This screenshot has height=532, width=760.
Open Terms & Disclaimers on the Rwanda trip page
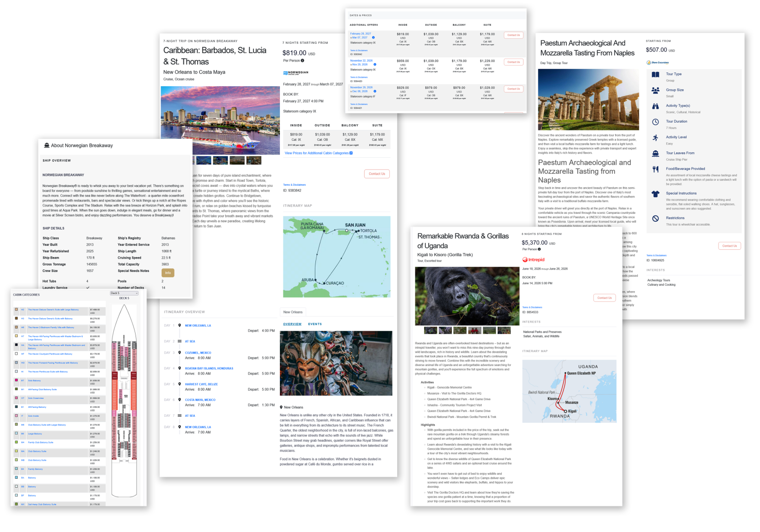(532, 307)
